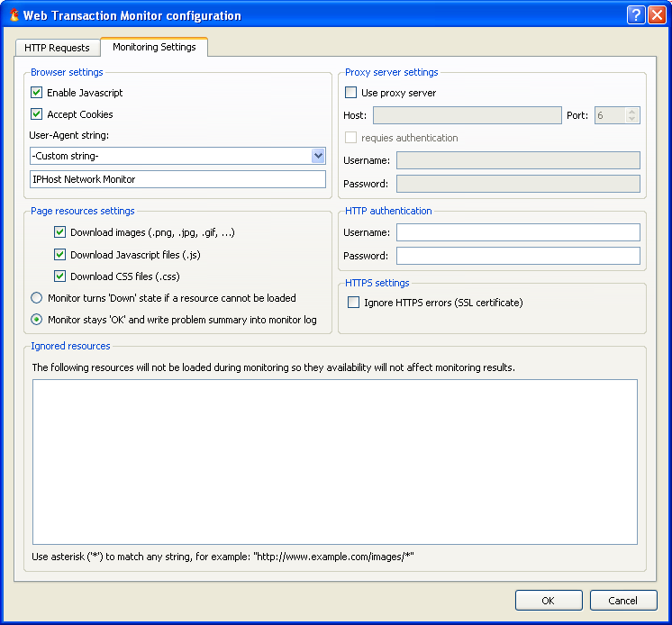Enable the Use proxy server checkbox

tap(351, 93)
